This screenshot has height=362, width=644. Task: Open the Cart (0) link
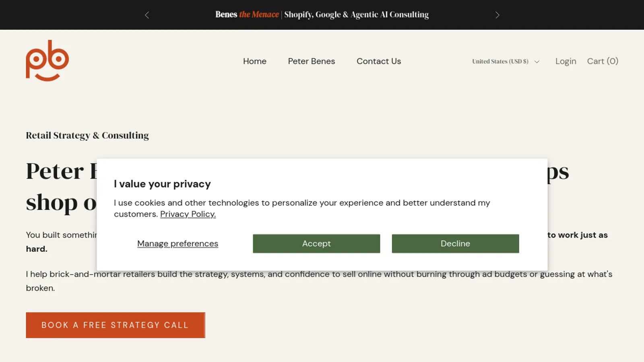click(603, 61)
